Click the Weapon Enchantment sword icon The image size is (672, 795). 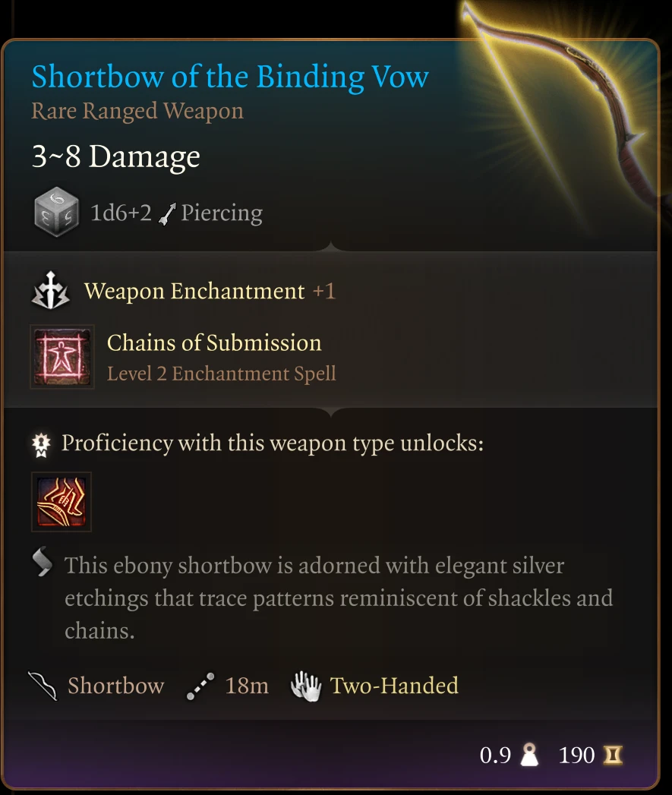50,291
